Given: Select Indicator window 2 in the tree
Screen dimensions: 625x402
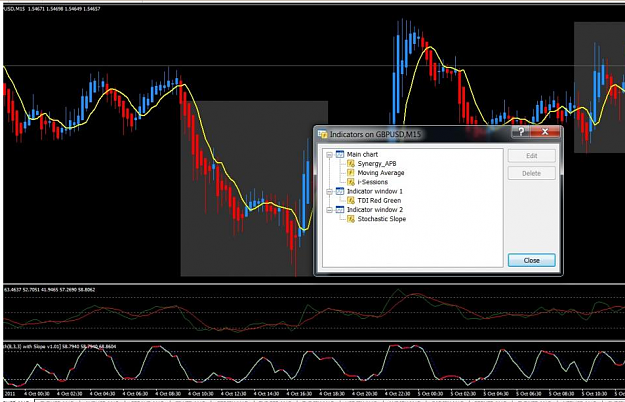Looking at the screenshot, I should (x=375, y=210).
